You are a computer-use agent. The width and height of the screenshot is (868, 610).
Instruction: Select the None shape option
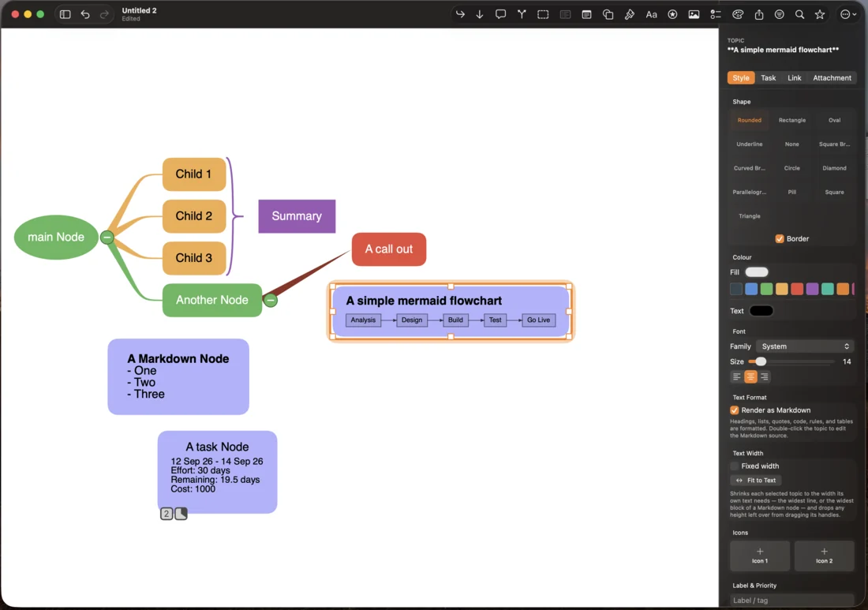(791, 144)
